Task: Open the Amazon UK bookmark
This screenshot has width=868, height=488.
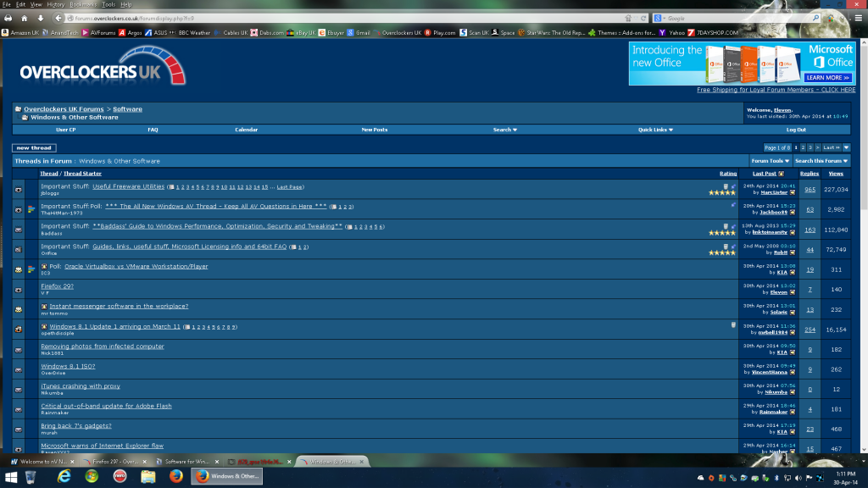Action: [20, 33]
